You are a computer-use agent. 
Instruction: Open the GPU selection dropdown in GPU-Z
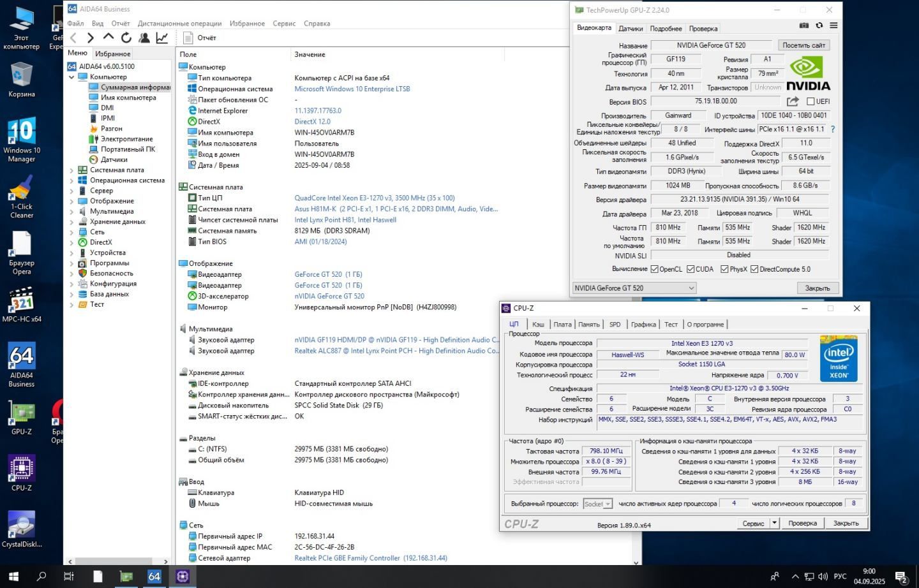point(634,288)
